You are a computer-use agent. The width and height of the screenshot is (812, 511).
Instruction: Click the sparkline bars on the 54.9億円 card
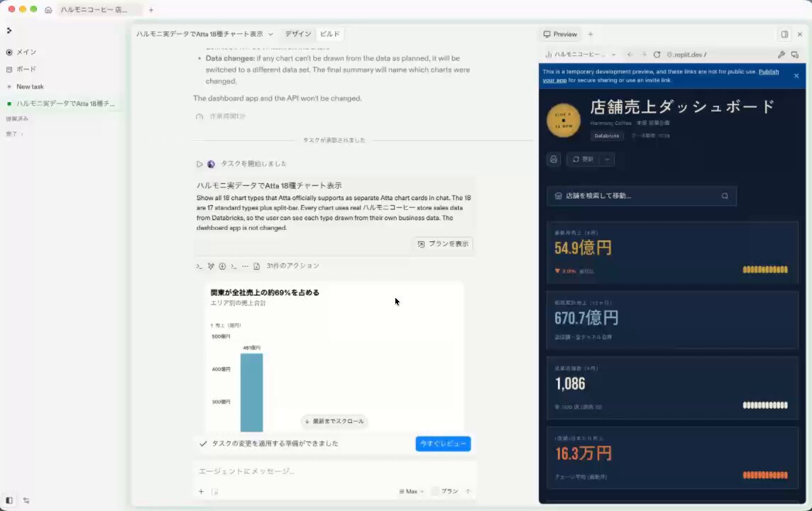pos(765,269)
